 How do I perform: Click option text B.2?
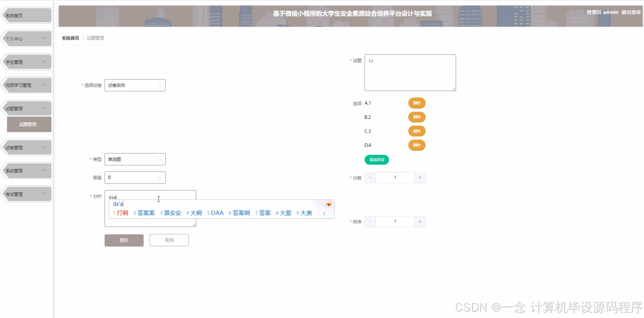(x=368, y=117)
